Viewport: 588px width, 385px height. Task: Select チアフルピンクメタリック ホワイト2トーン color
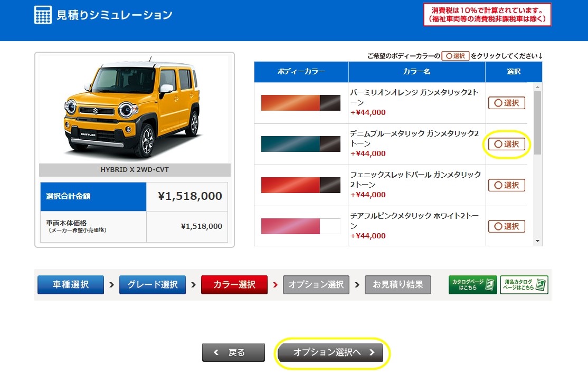click(x=506, y=226)
